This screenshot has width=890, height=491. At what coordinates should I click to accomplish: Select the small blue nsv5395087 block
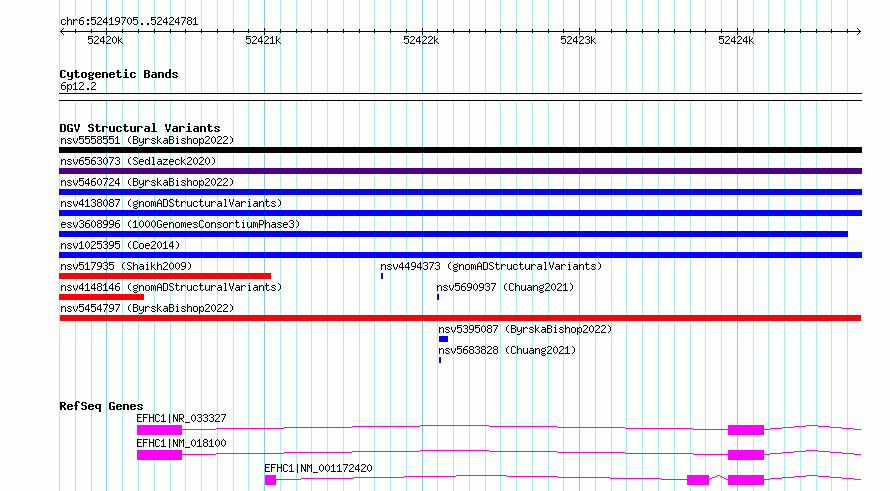coord(443,339)
